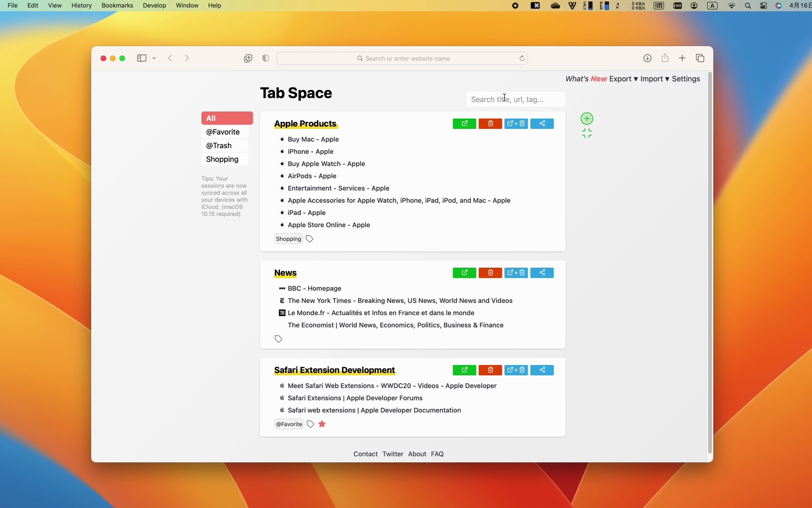Open Safari share menu
Screen dimensions: 812x508
(665, 58)
